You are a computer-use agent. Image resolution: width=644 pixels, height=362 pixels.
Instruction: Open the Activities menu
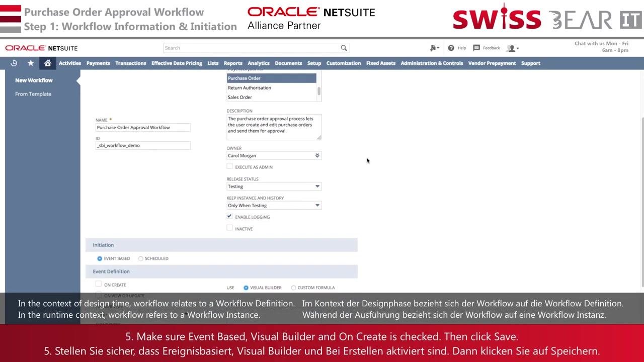click(x=70, y=63)
